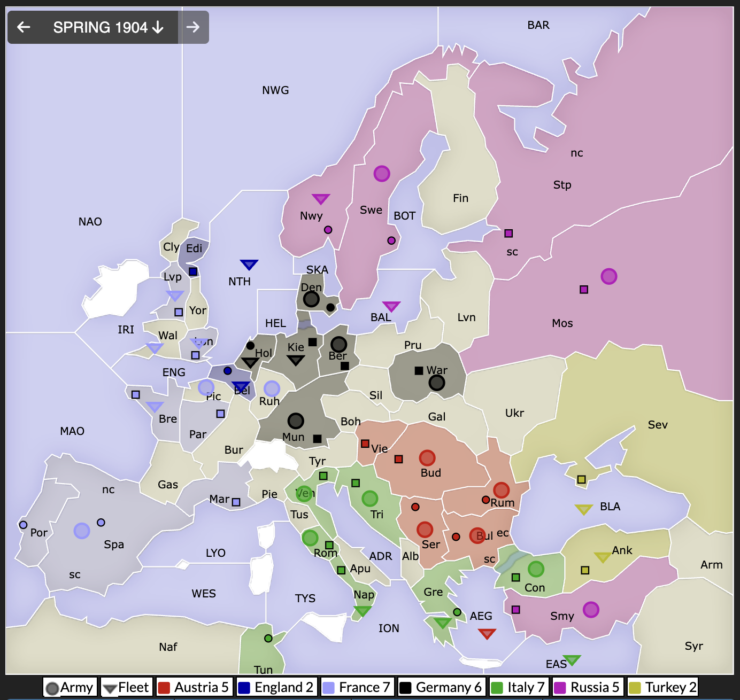740x700 pixels.
Task: Select the French fleet in Wales
Action: [155, 348]
